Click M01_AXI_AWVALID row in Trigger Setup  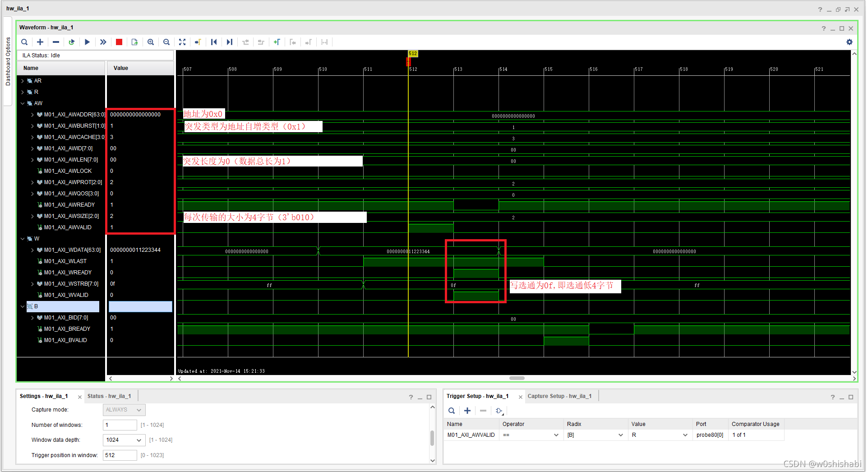tap(614, 435)
